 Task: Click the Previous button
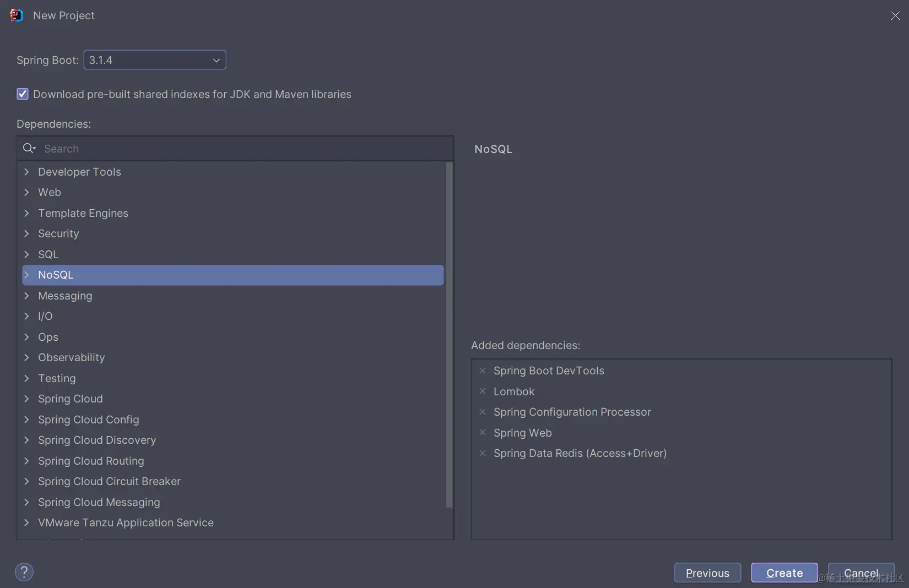pos(707,573)
